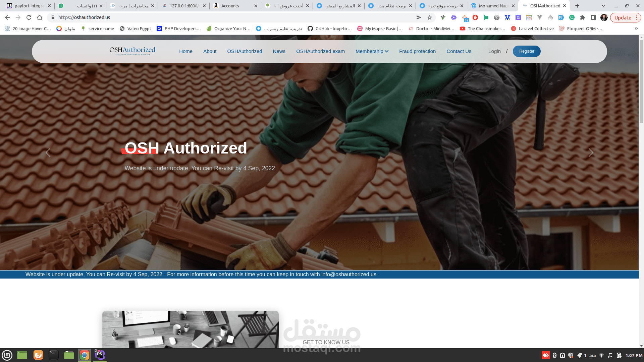This screenshot has height=362, width=644.
Task: Click the OSHAuthorized site logo
Action: [x=132, y=51]
